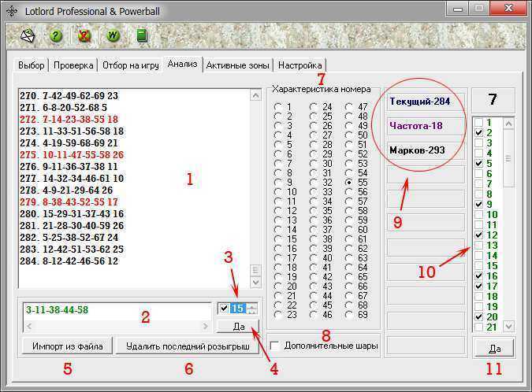Select radio button for number 46
Viewport: 532px width, 392px height.
314,315
